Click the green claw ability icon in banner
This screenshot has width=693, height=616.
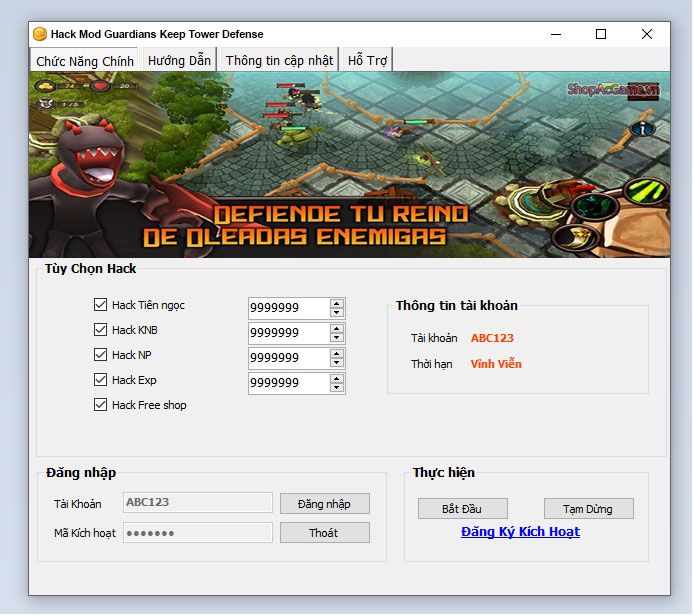click(x=647, y=191)
